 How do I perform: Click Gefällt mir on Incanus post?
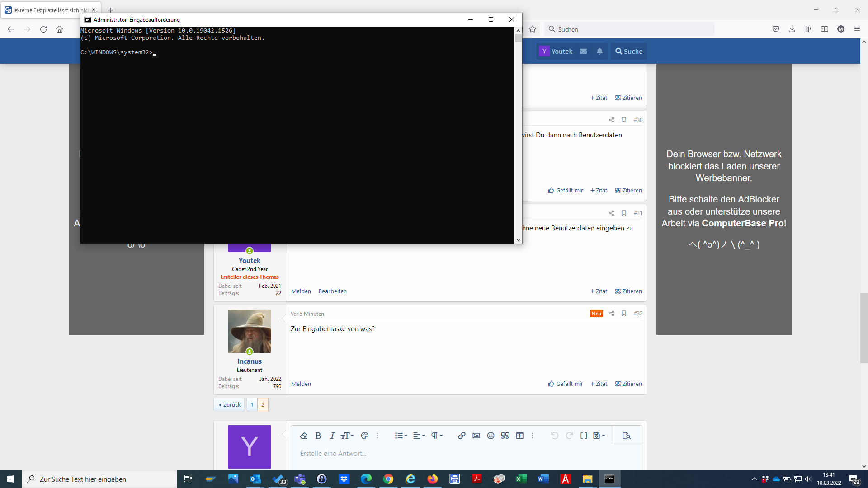566,384
